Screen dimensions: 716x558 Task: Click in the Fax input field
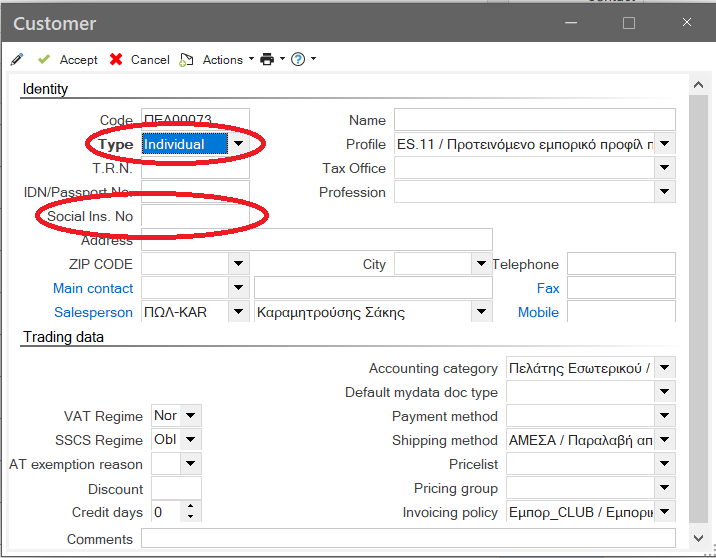[x=621, y=288]
